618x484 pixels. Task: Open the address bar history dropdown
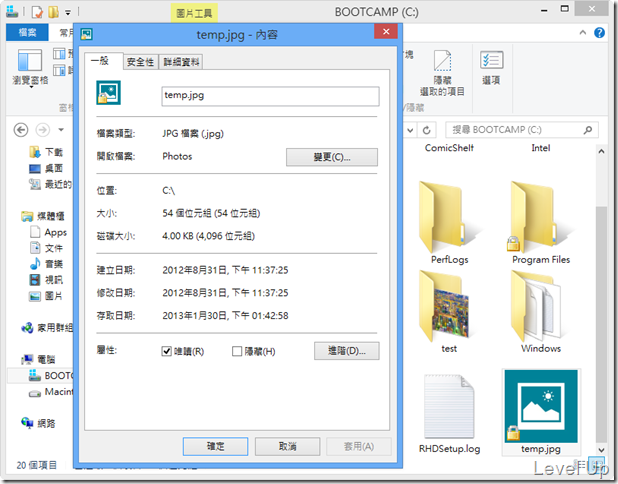click(x=410, y=130)
